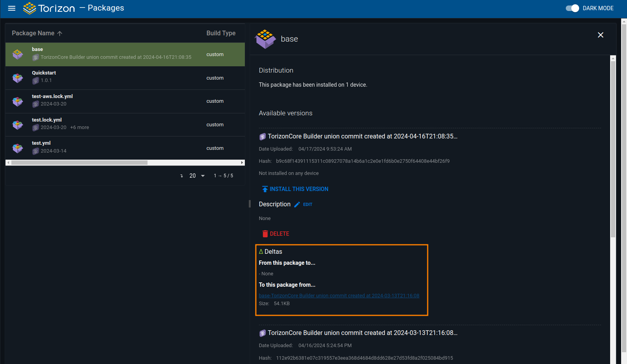Close the base package details panel

coord(600,35)
